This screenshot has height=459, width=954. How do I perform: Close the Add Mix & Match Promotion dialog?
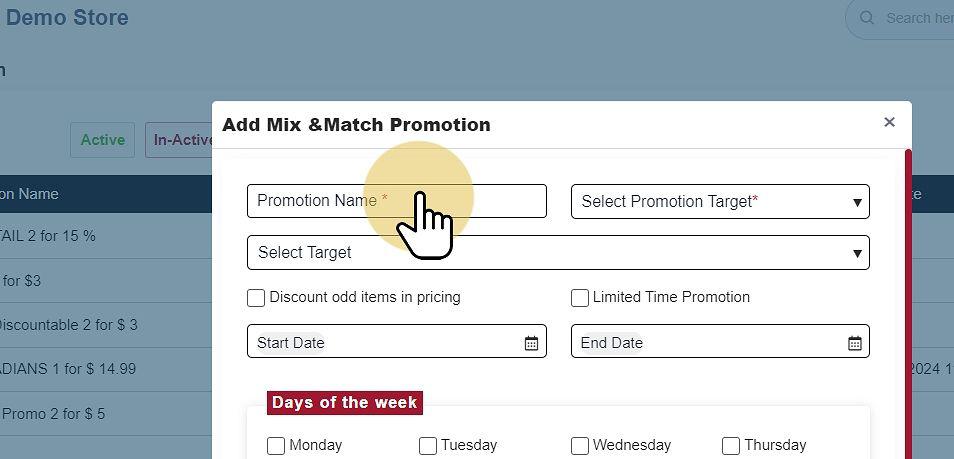[x=889, y=122]
